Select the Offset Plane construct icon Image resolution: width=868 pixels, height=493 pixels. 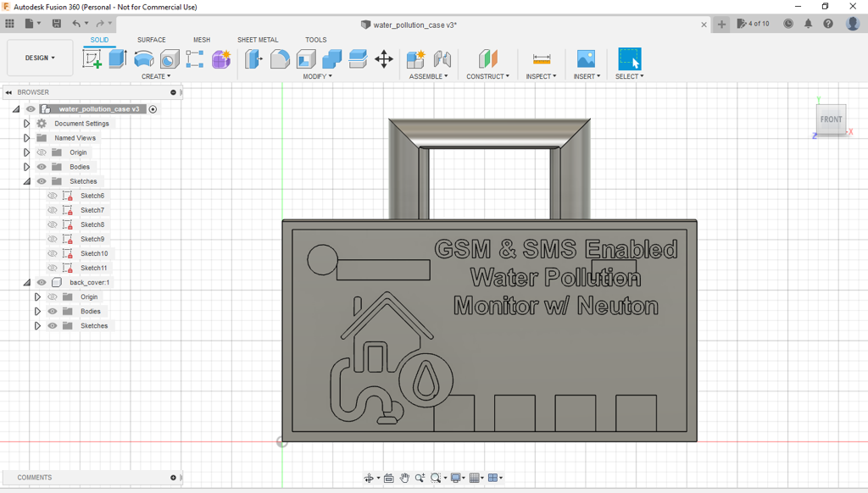pyautogui.click(x=487, y=58)
